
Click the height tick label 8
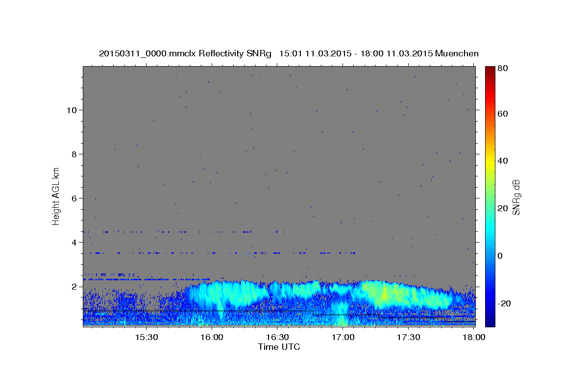click(74, 154)
